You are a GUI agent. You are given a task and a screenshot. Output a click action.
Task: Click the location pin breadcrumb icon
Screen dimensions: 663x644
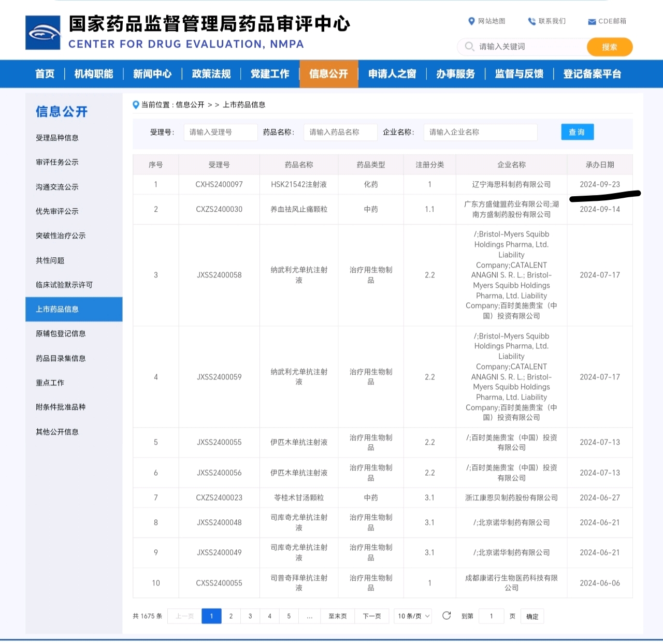click(136, 105)
